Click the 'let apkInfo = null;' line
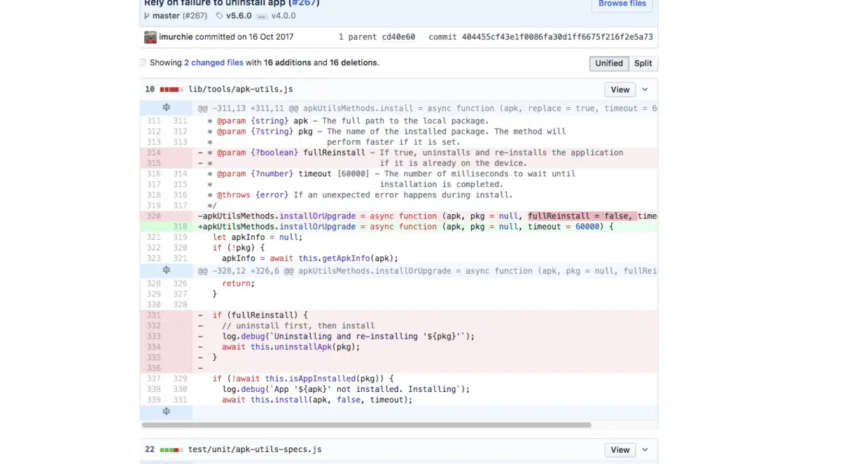 point(425,237)
